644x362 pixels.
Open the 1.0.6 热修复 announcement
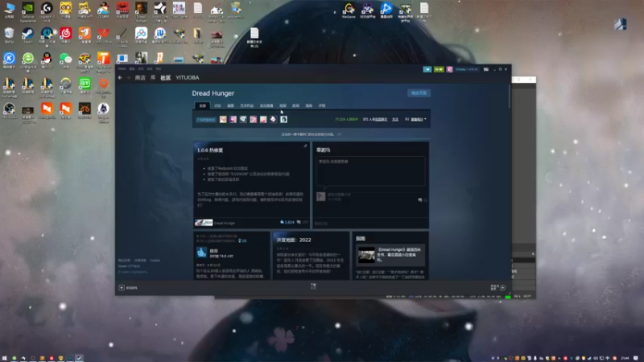click(210, 150)
